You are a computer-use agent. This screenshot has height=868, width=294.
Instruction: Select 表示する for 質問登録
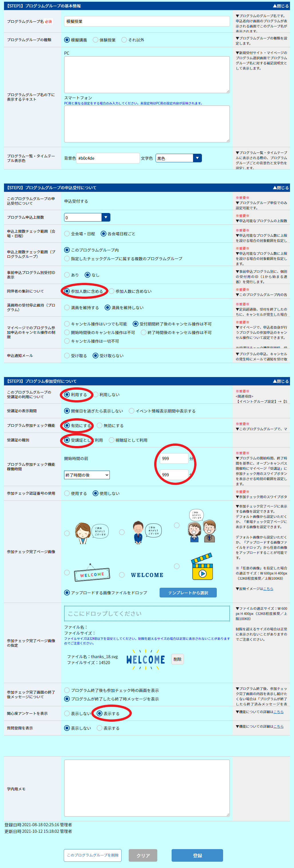click(100, 728)
